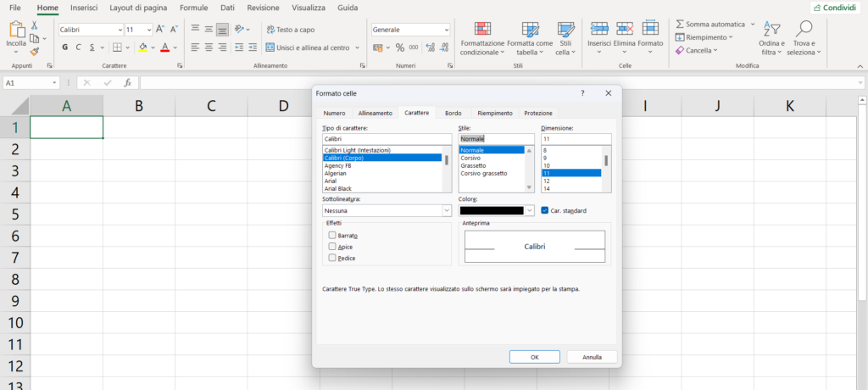
Task: Open the Cancella clear dropdown
Action: 697,50
